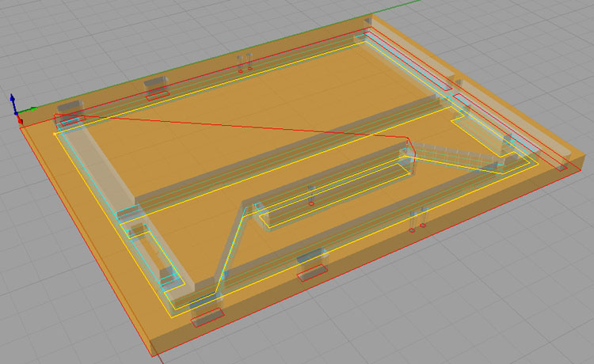The width and height of the screenshot is (594, 364).
Task: Click the red X axis arrow of the origin triad
Action: click(x=20, y=119)
